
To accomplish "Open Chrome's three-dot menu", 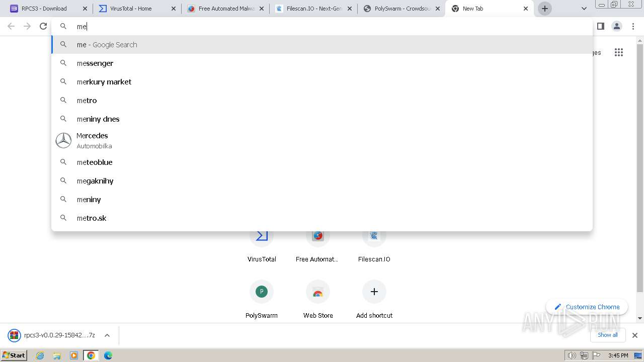I will (x=633, y=26).
